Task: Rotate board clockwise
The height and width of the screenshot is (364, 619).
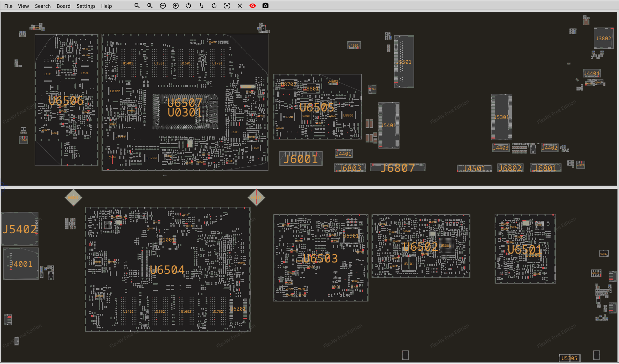Action: 214,6
